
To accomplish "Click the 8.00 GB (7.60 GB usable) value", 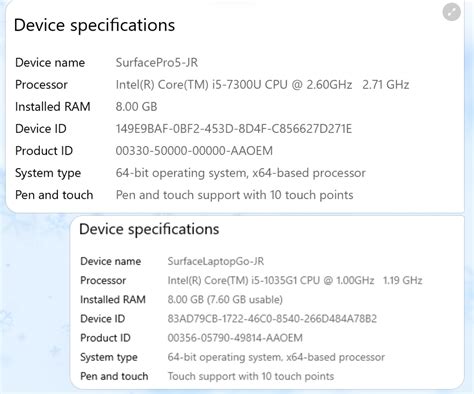I will pyautogui.click(x=225, y=299).
